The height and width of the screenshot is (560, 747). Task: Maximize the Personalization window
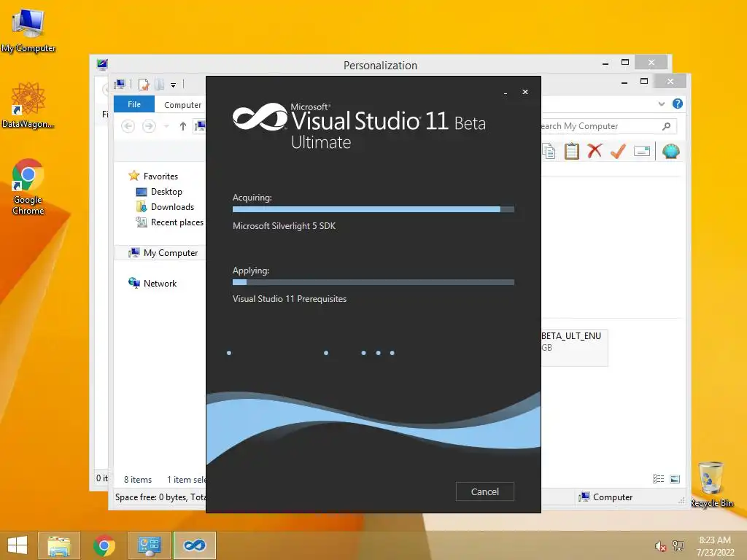coord(625,63)
